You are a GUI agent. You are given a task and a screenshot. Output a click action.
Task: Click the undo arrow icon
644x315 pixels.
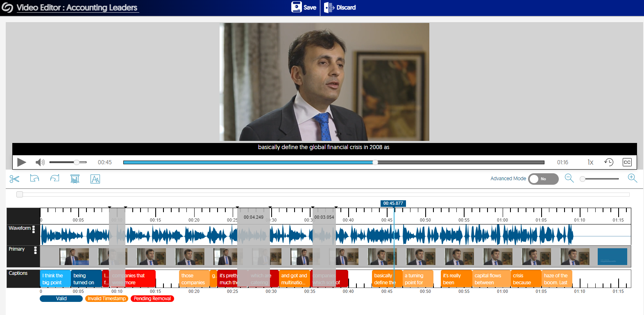tap(34, 179)
